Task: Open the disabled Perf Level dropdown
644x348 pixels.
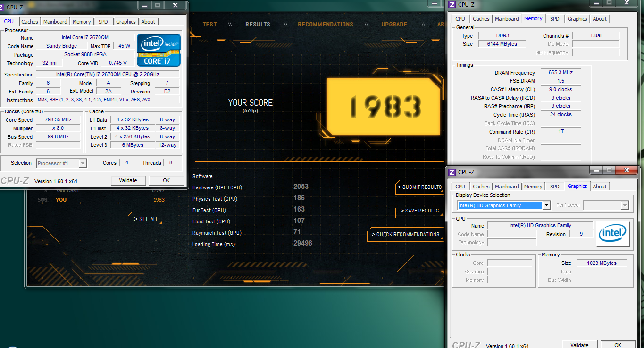Action: tap(606, 205)
